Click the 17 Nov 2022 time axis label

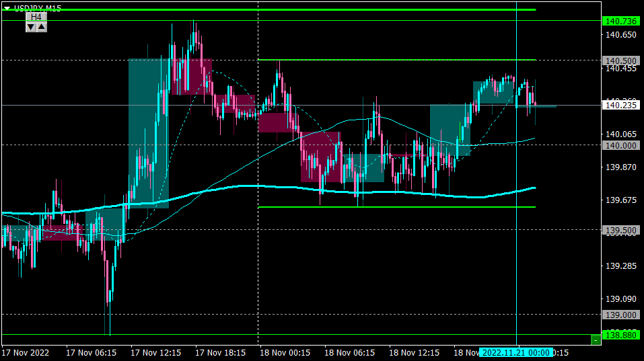click(x=26, y=353)
